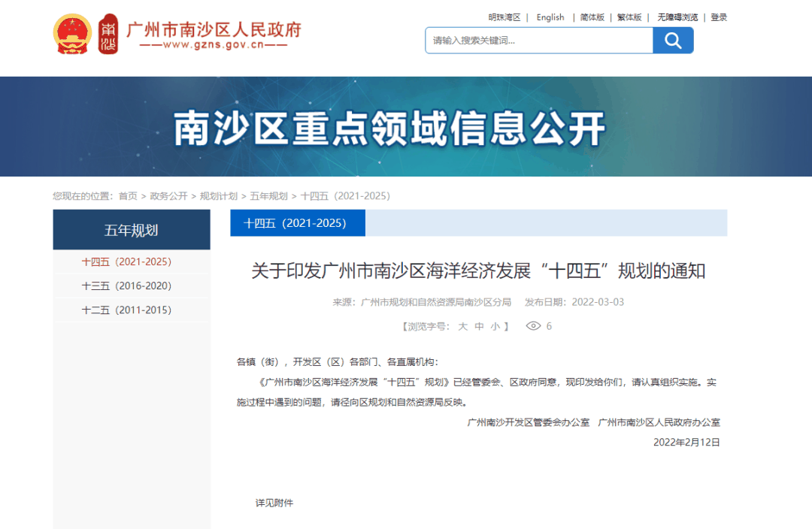
Task: Select 简体版 simplified Chinese version
Action: point(592,17)
